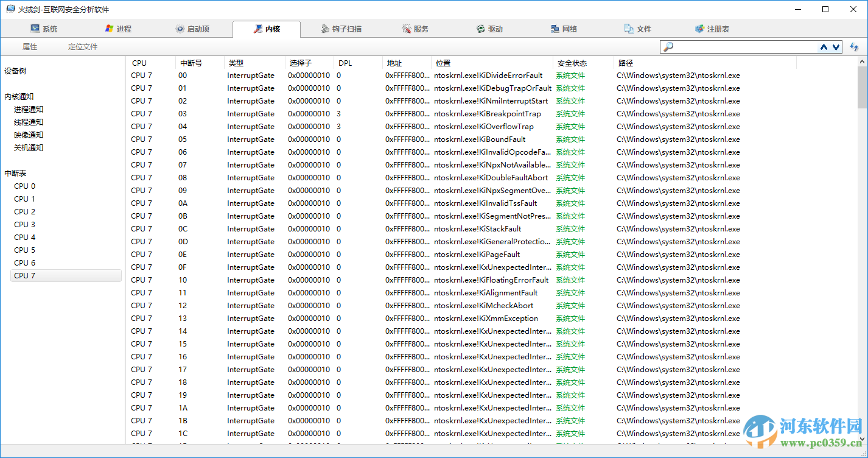This screenshot has width=868, height=458.
Task: Select CPU 1 in the sidebar
Action: coord(25,199)
